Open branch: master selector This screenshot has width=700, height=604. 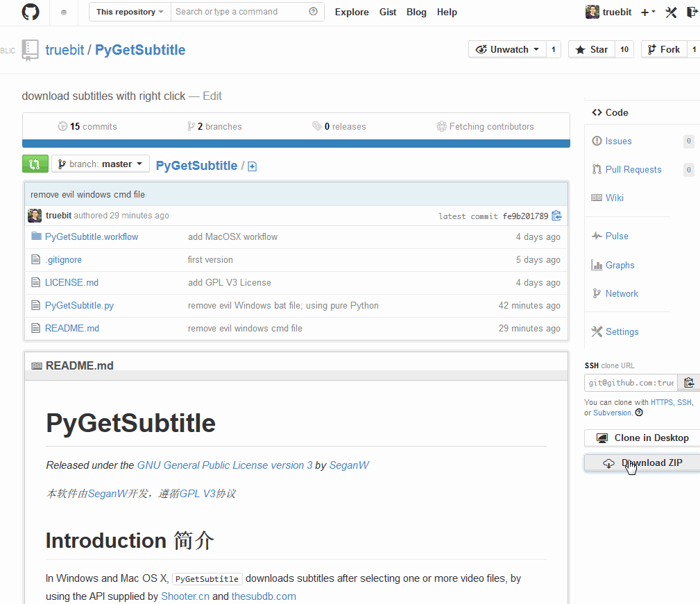(x=101, y=164)
